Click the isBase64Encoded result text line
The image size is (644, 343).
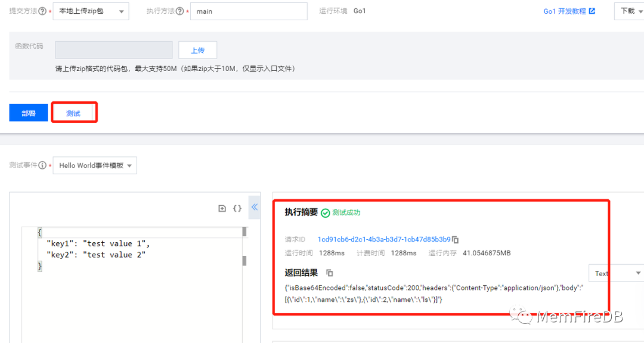[434, 288]
